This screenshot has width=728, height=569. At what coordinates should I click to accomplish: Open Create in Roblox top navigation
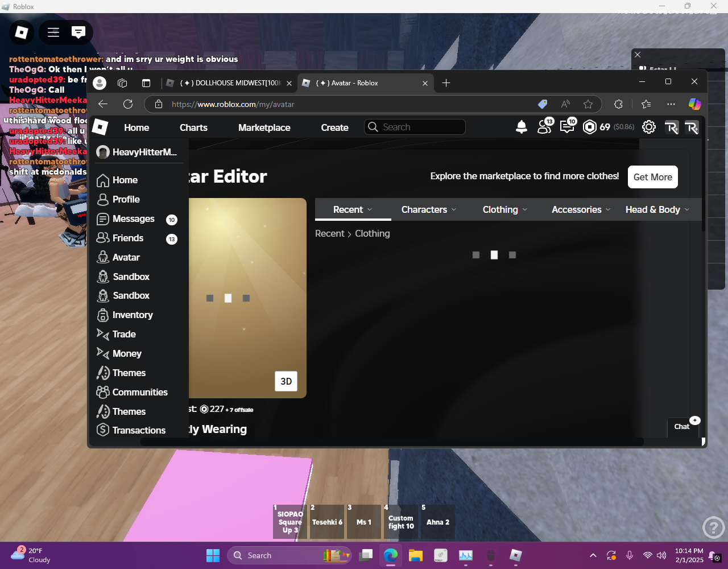pos(334,127)
